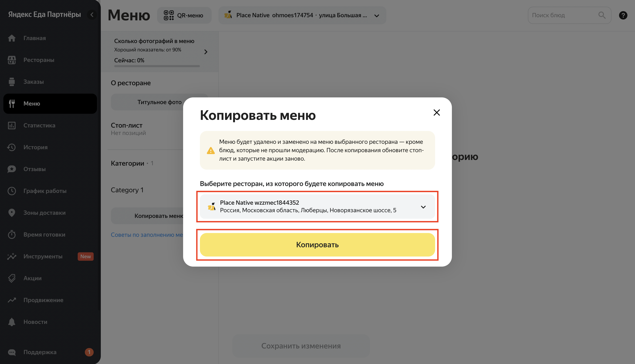Click the Новости bell icon
This screenshot has height=364, width=635.
[12, 322]
